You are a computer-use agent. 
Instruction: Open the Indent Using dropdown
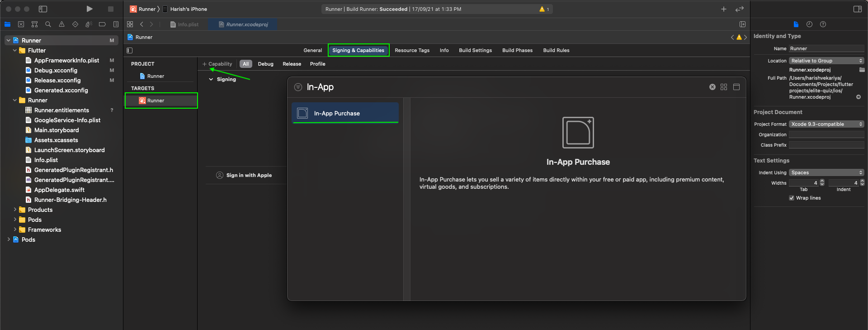coord(826,172)
